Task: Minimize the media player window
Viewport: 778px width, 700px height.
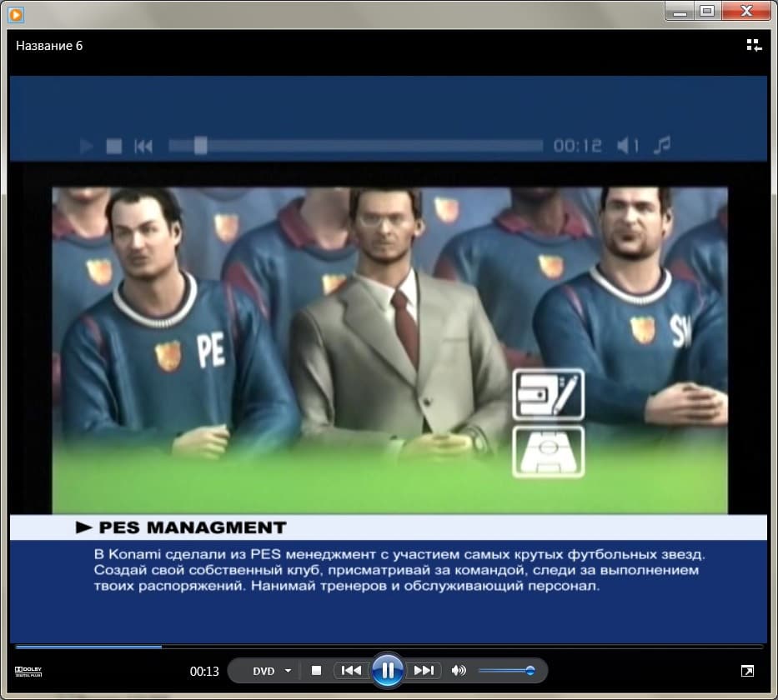Action: [x=680, y=11]
